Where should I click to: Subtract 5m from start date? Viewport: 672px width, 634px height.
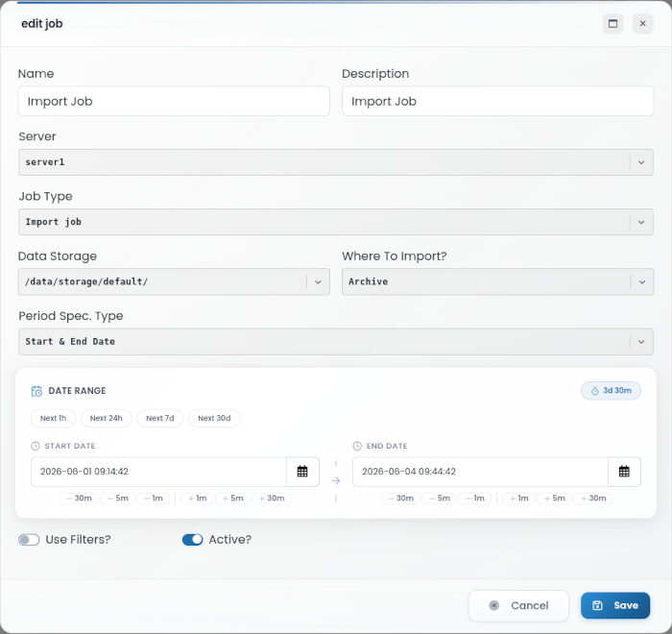[x=118, y=499]
